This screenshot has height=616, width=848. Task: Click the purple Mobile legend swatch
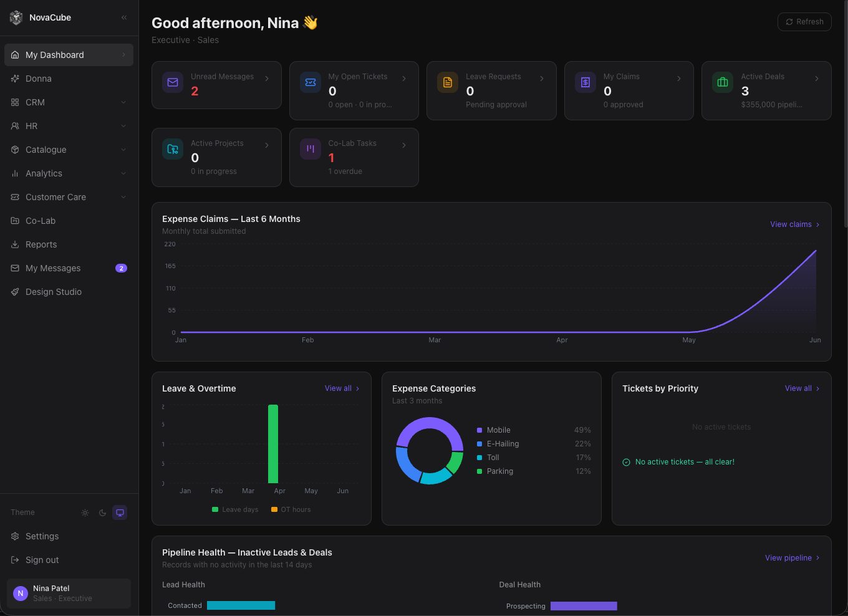[x=479, y=430]
